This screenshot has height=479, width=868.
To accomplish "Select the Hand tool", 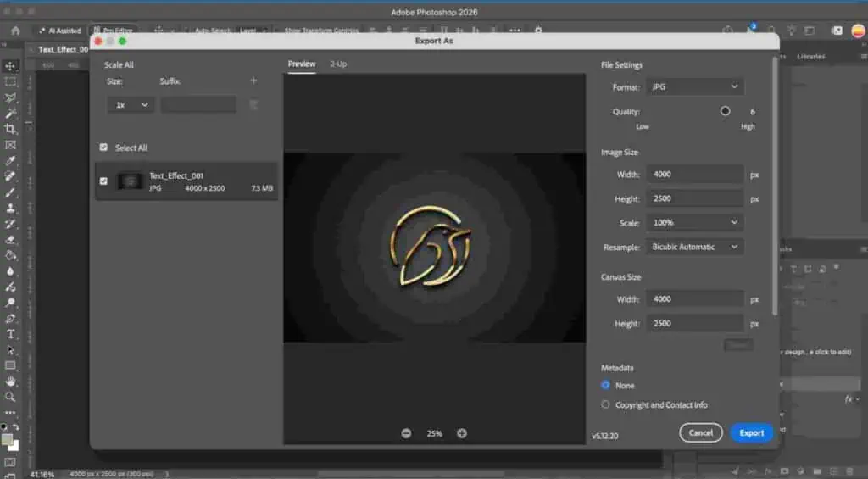I will pyautogui.click(x=10, y=382).
